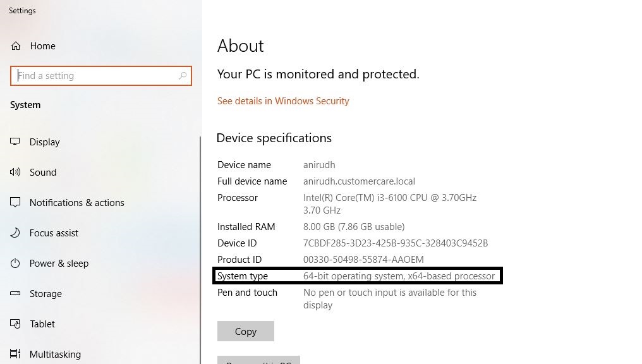Open Focus assist moon icon

15,233
